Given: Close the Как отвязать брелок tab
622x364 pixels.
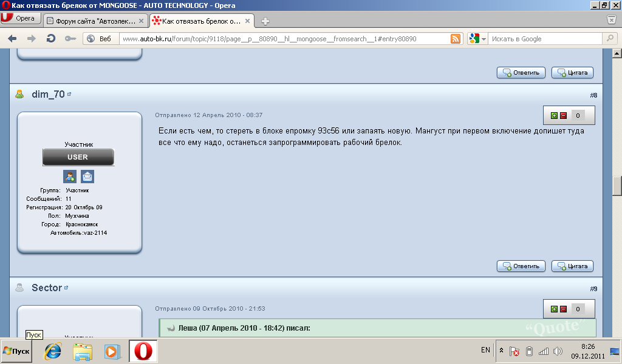Looking at the screenshot, I should tap(247, 21).
